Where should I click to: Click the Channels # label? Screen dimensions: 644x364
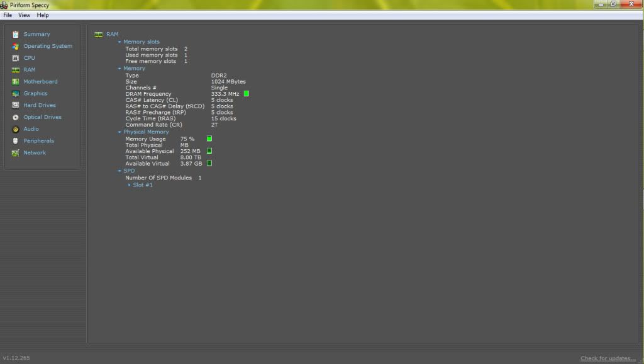point(141,88)
